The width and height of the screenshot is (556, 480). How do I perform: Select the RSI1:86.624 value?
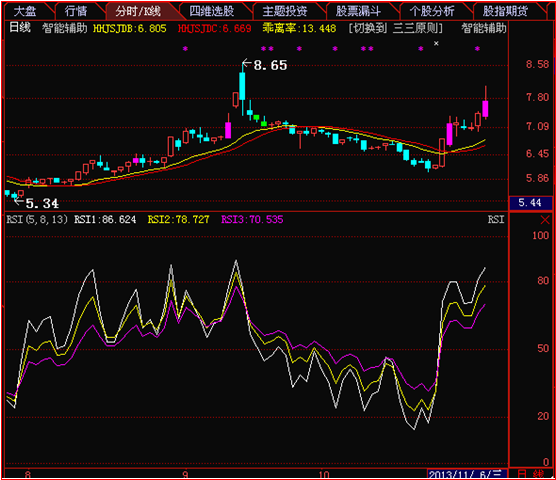[x=105, y=219]
